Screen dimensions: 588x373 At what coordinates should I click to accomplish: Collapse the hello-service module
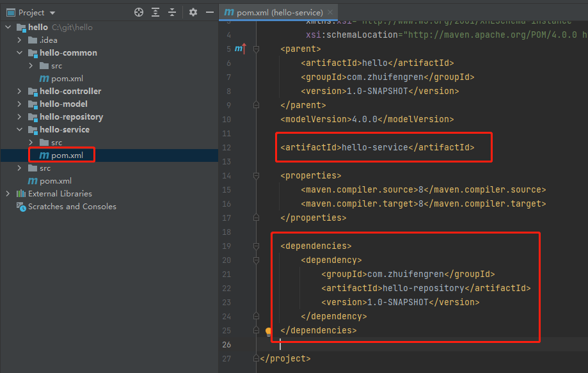tap(19, 129)
